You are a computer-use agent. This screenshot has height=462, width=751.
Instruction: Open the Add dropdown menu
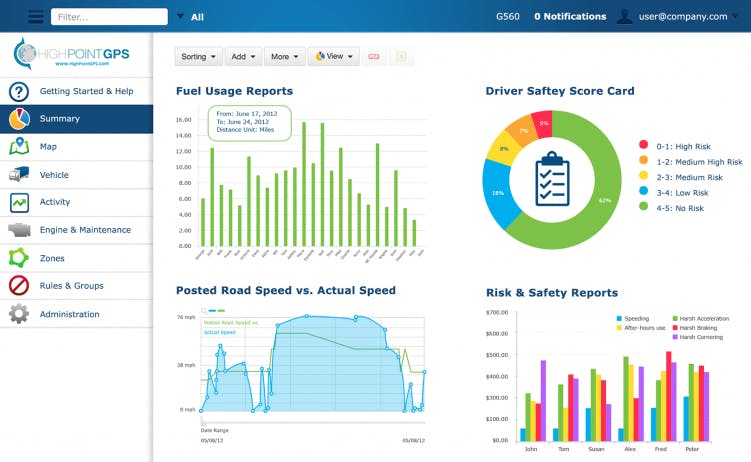click(243, 56)
